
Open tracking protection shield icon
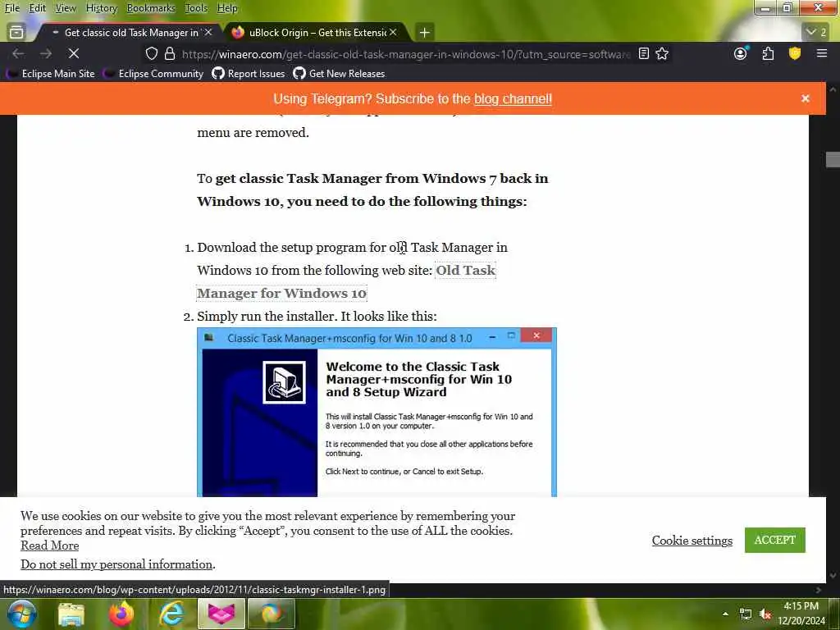[152, 53]
